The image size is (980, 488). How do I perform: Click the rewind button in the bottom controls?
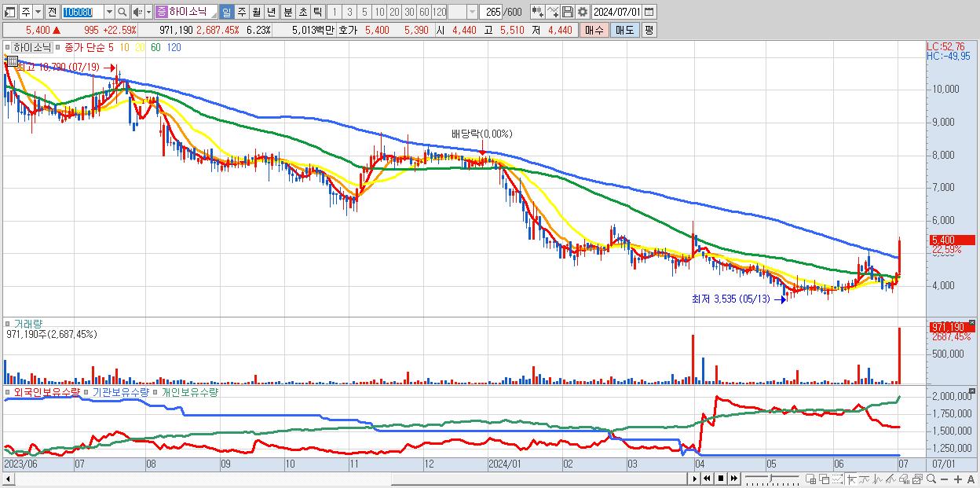point(707,479)
